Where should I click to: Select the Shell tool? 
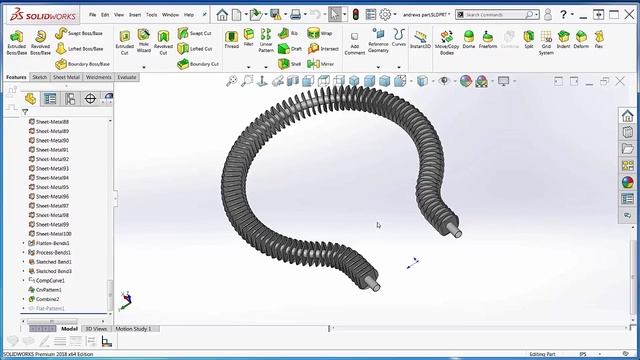[289, 64]
